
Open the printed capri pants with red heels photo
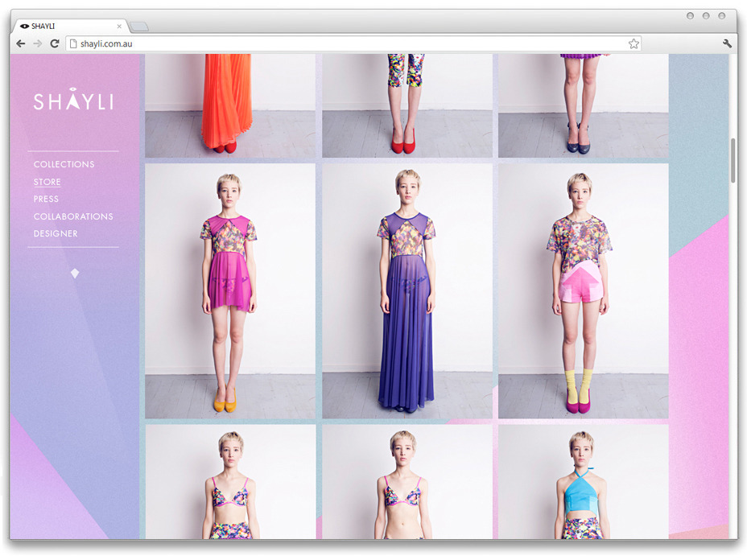pyautogui.click(x=407, y=105)
